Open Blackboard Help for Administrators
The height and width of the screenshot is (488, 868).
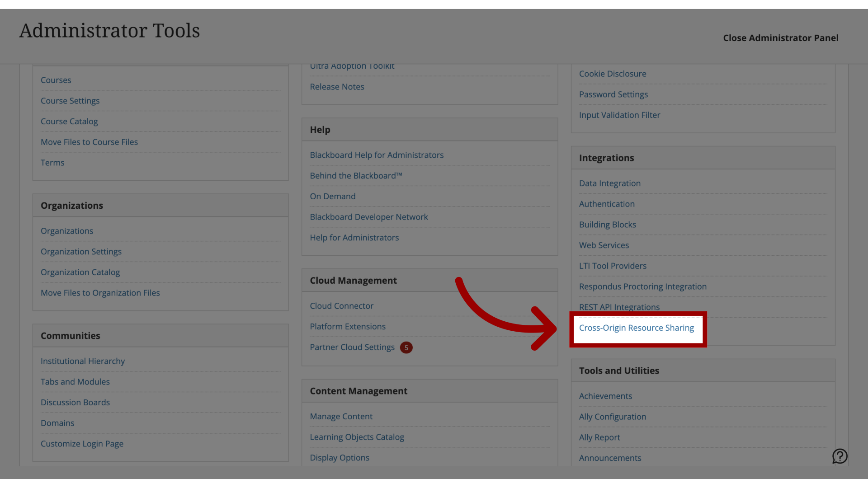377,155
